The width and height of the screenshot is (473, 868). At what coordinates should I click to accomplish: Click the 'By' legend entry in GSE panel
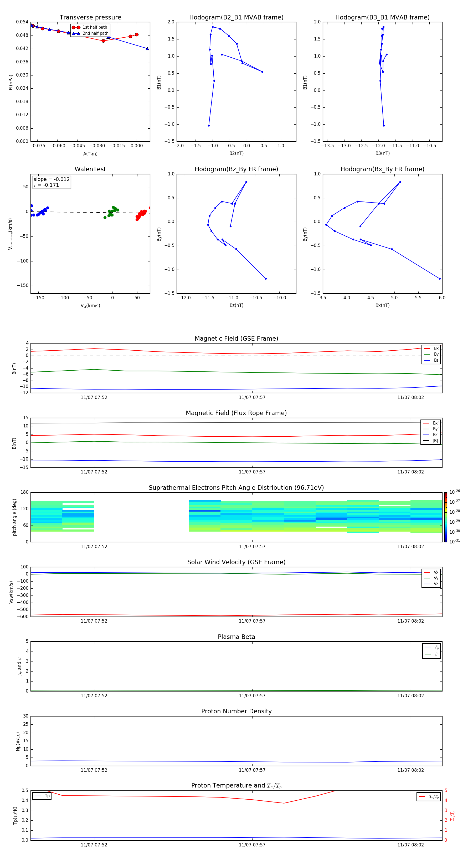(431, 355)
